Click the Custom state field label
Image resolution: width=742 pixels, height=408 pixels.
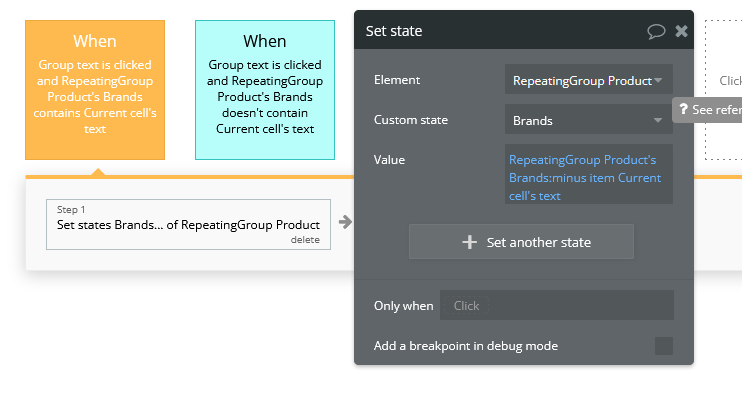click(x=411, y=120)
